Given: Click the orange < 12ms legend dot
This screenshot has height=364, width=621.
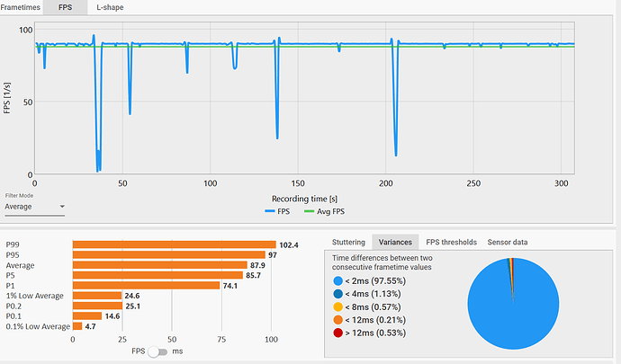Looking at the screenshot, I should pyautogui.click(x=337, y=319).
